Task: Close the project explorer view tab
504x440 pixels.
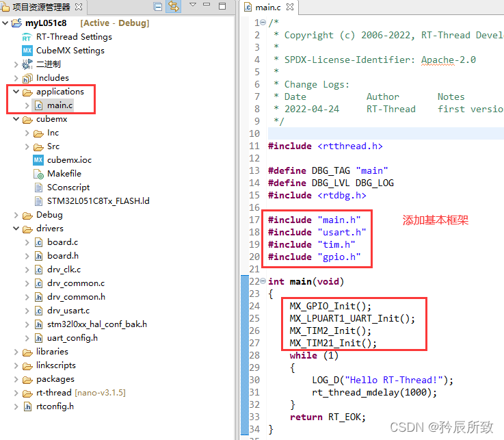Action: click(79, 7)
